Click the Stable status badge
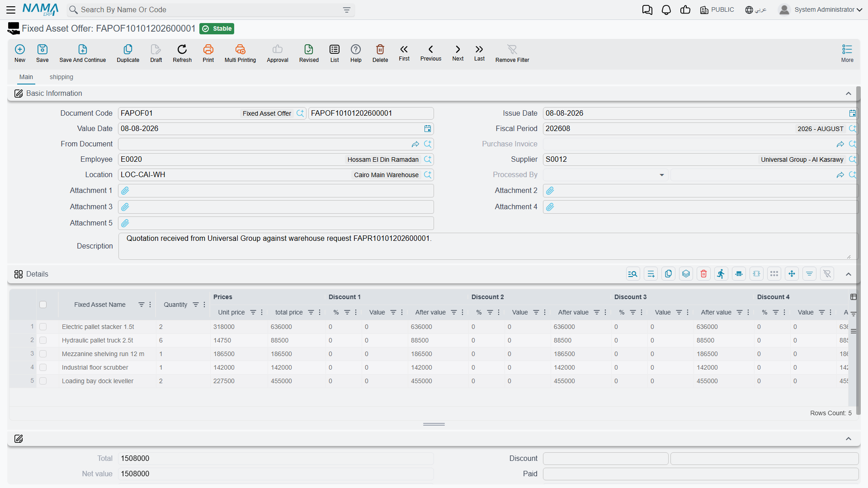The image size is (868, 488). [x=217, y=28]
